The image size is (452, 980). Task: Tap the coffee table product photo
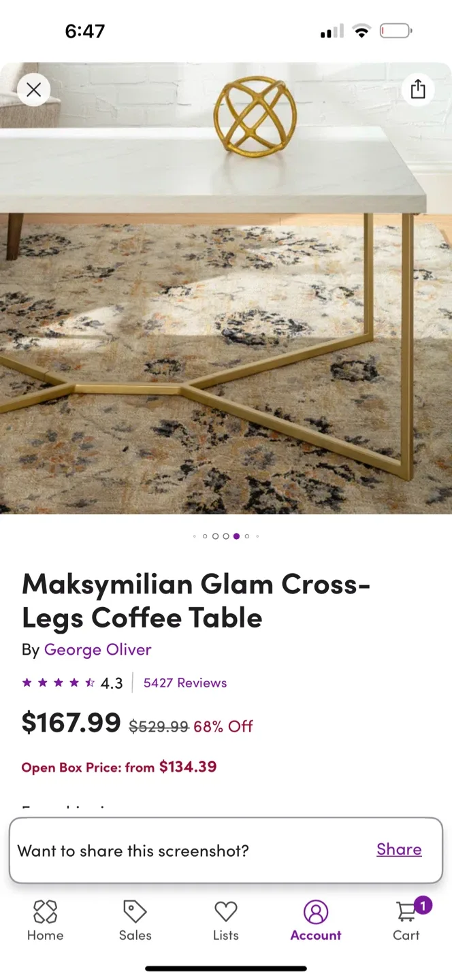pos(226,289)
